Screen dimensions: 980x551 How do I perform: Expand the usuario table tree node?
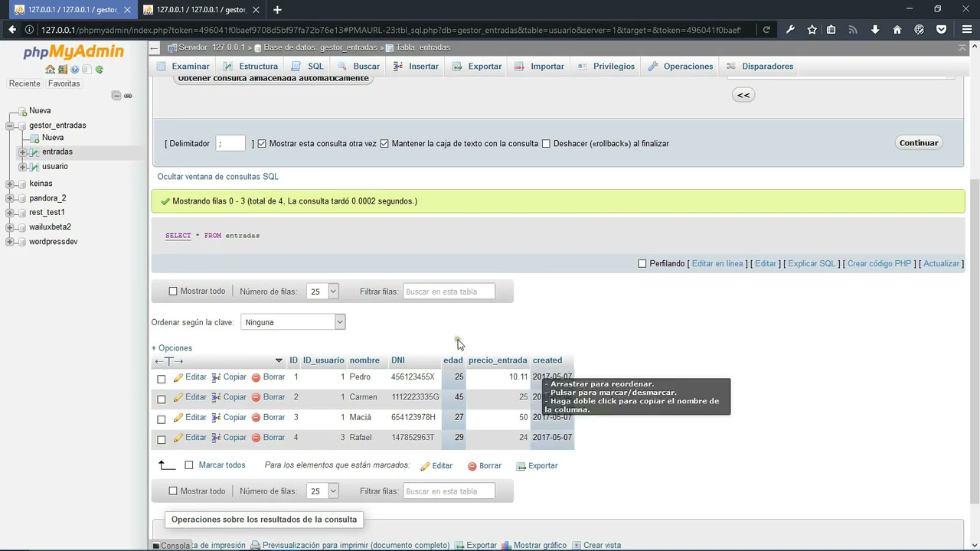pyautogui.click(x=23, y=167)
